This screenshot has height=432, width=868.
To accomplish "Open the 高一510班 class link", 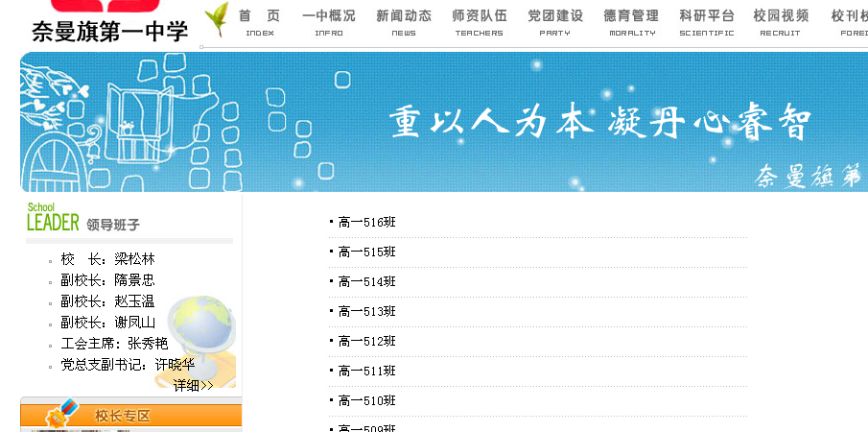I will [x=367, y=401].
